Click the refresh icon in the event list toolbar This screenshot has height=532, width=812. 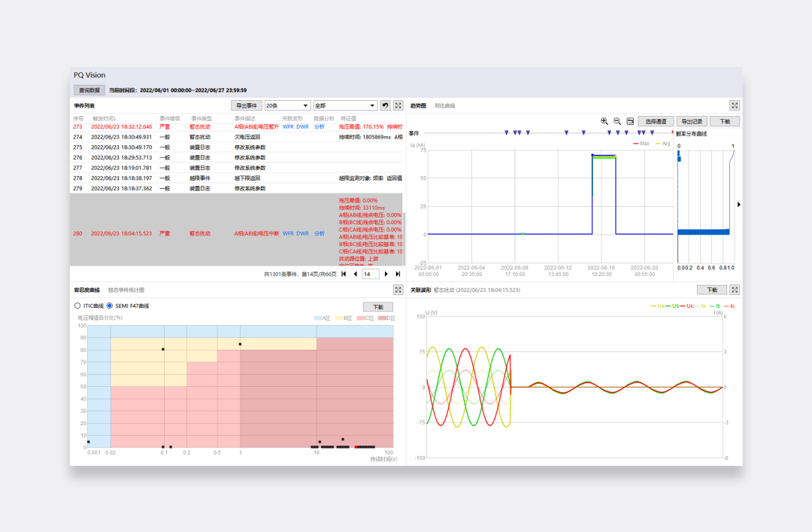(x=385, y=106)
